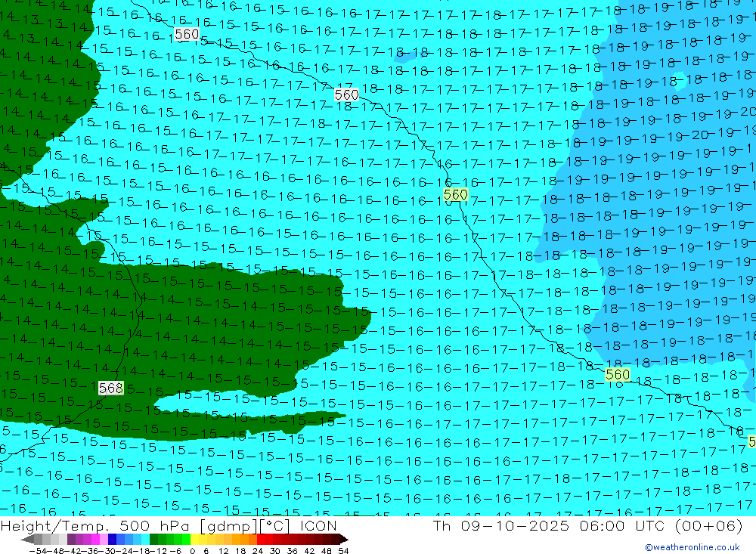
Task: Click the bright red swatch above 24
Action: click(x=261, y=539)
